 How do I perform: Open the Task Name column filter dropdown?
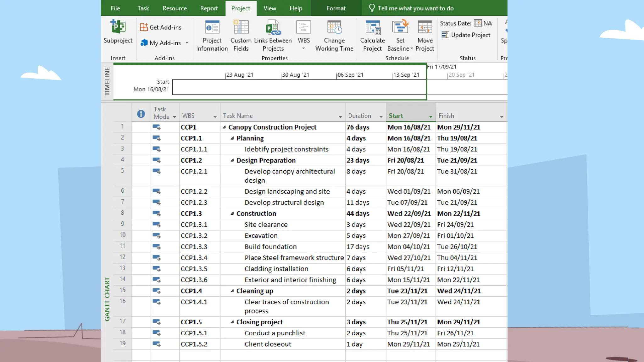pyautogui.click(x=340, y=117)
